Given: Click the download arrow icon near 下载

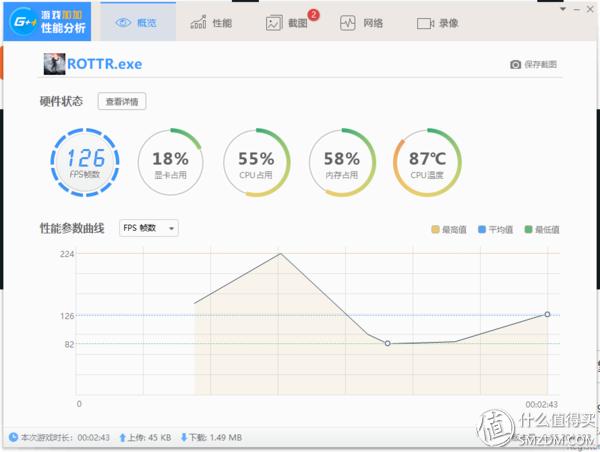Looking at the screenshot, I should [x=184, y=437].
